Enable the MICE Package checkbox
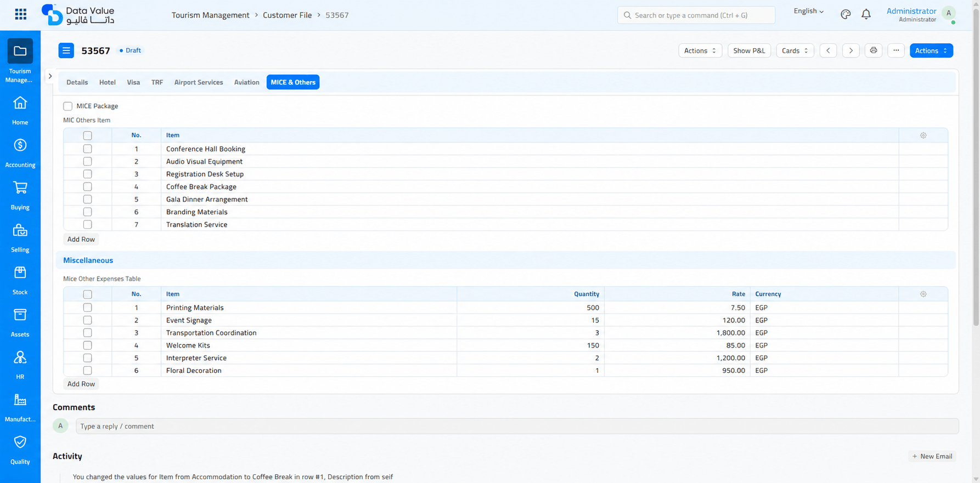Screen dimensions: 980x483 tap(67, 106)
